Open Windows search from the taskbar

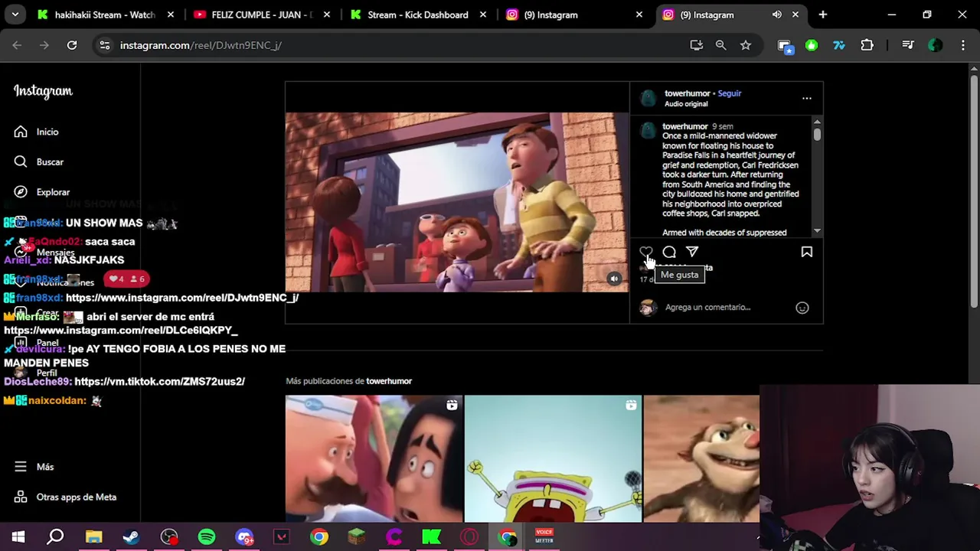click(55, 537)
